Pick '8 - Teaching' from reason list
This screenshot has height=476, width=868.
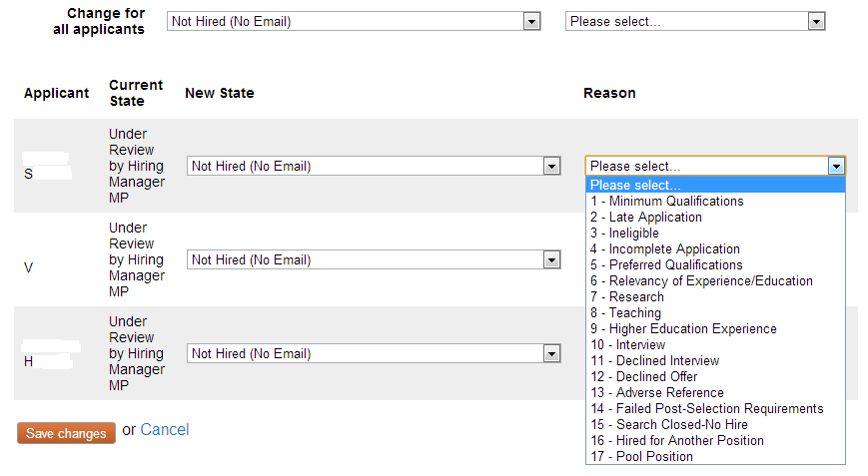coord(625,313)
